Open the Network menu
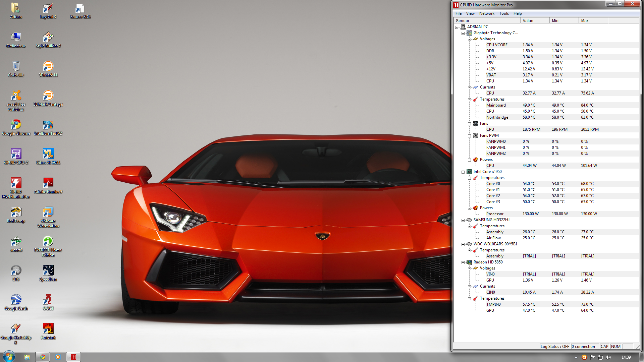This screenshot has width=644, height=362. [486, 13]
